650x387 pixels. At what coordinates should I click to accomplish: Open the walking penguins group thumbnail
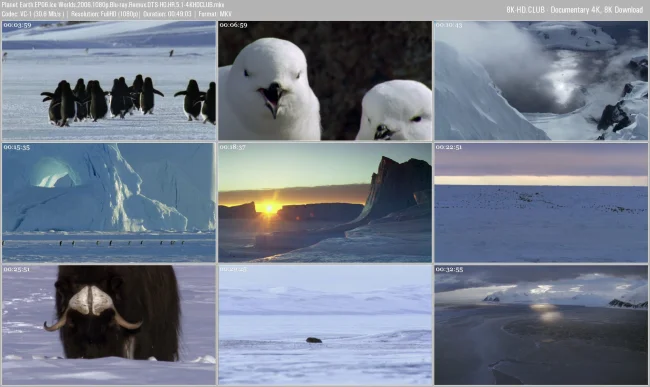(109, 81)
